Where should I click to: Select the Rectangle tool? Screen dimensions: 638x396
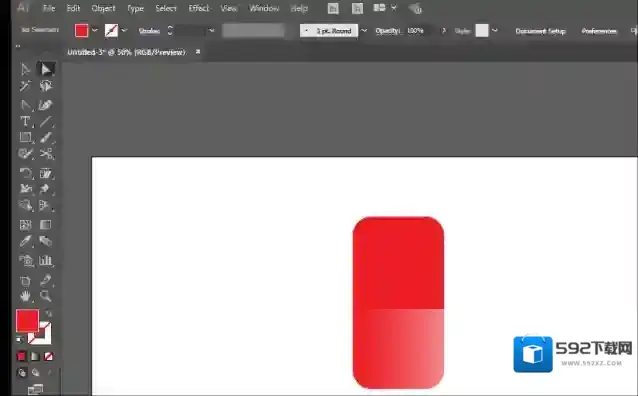coord(25,138)
